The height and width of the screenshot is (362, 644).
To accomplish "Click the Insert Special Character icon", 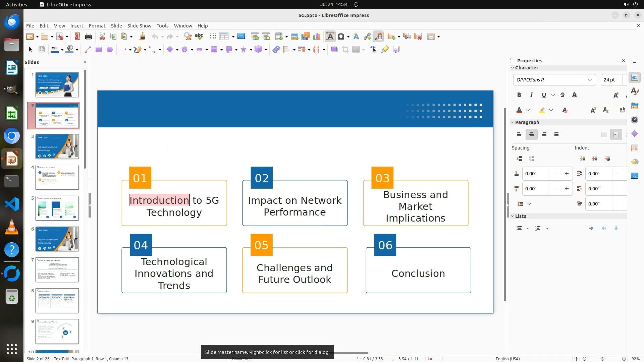I will click(x=341, y=37).
